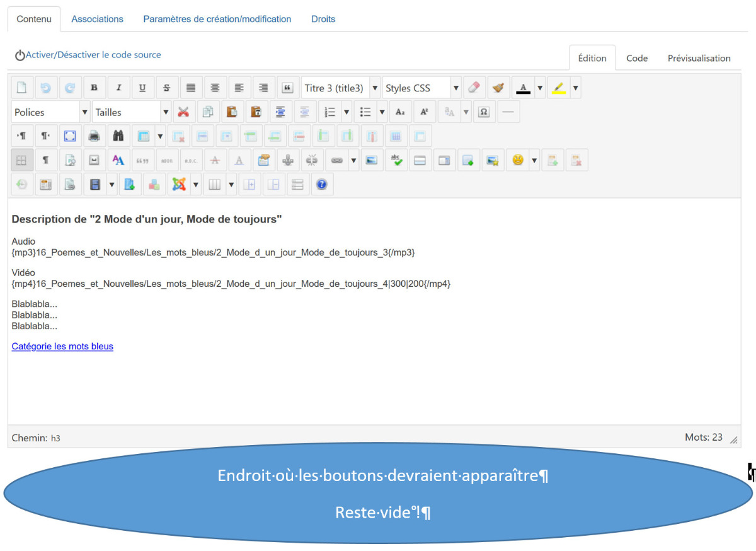This screenshot has width=756, height=551.
Task: Click the spellcheck abc checkmark icon
Action: [x=396, y=160]
